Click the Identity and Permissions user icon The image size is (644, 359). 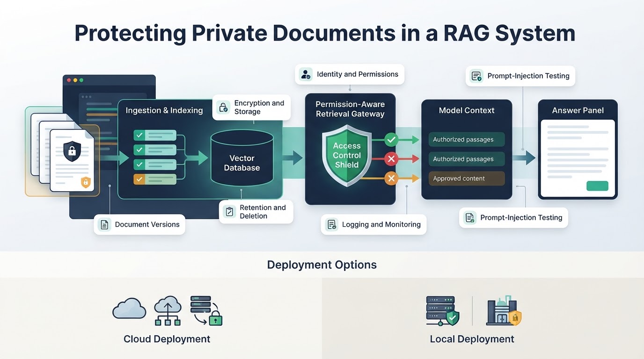pyautogui.click(x=306, y=74)
